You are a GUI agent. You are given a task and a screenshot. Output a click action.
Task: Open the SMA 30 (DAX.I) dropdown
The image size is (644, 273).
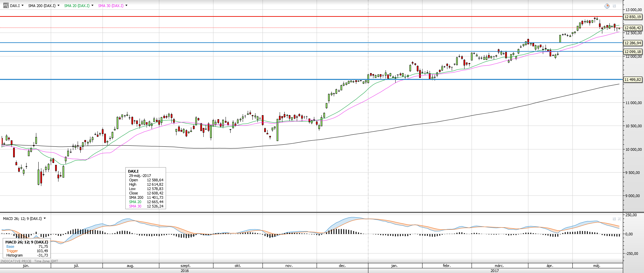point(126,5)
